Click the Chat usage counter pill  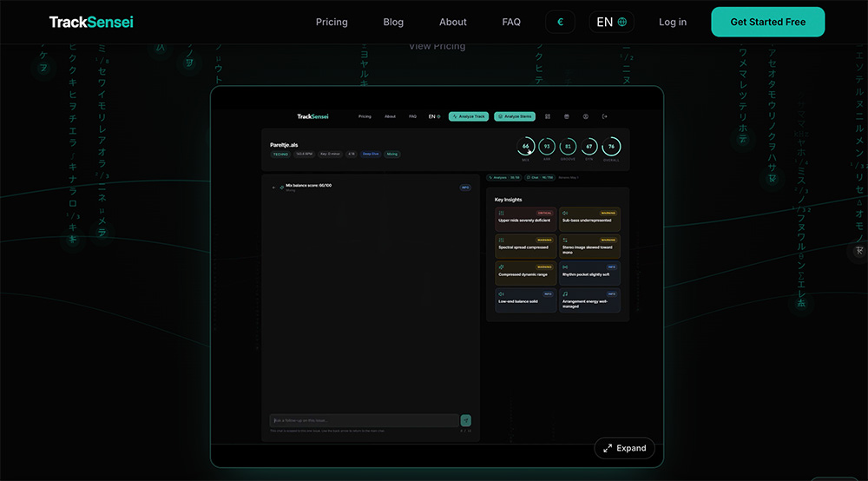click(540, 178)
